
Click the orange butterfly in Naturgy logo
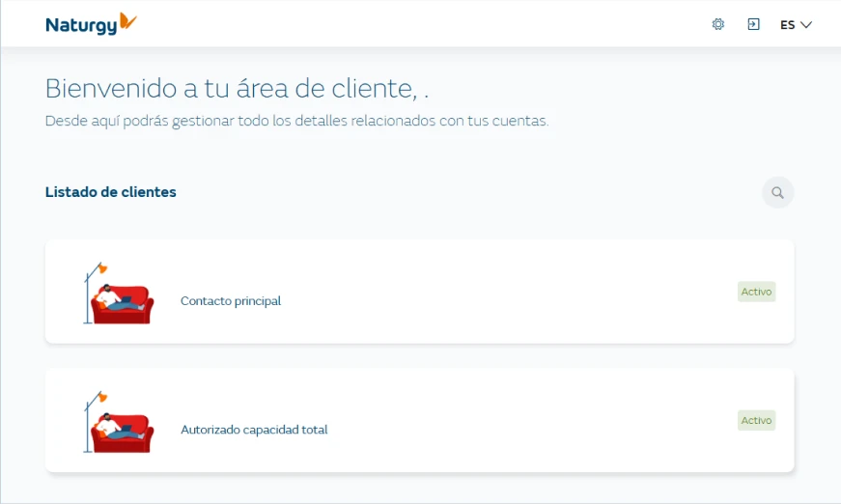[x=127, y=21]
